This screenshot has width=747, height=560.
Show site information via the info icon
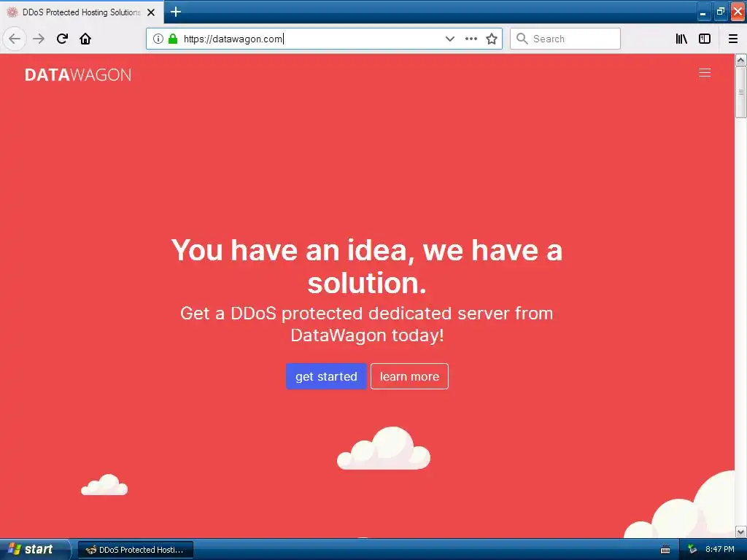pos(158,39)
